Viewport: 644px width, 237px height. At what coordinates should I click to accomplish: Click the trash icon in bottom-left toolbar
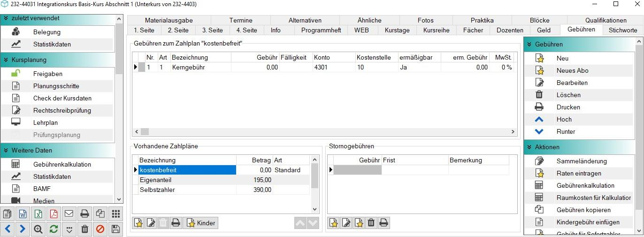click(84, 229)
